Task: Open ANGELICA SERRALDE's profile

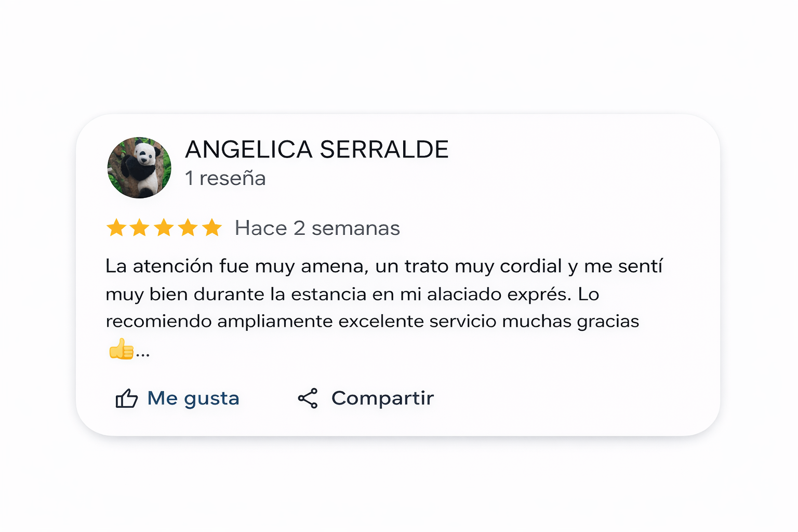Action: coord(317,149)
